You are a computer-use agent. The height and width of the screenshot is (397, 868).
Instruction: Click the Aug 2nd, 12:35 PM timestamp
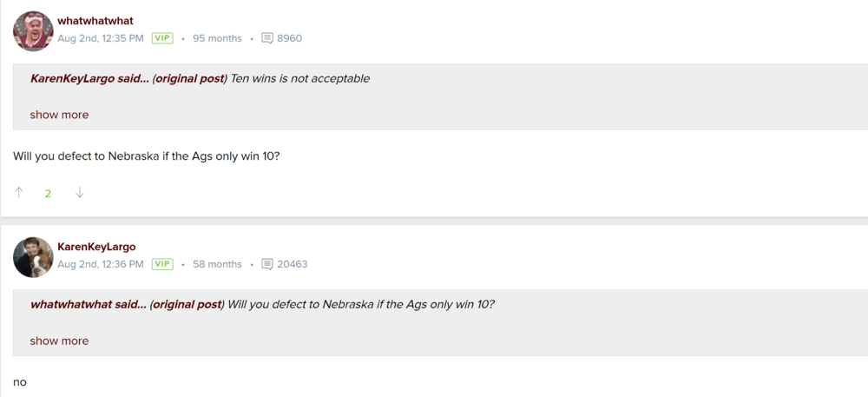click(101, 38)
